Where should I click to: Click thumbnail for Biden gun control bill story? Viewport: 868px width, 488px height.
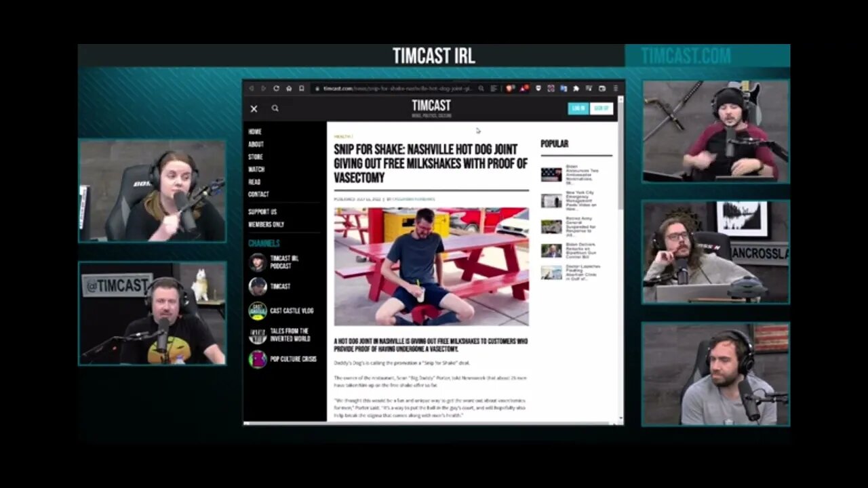tap(551, 250)
